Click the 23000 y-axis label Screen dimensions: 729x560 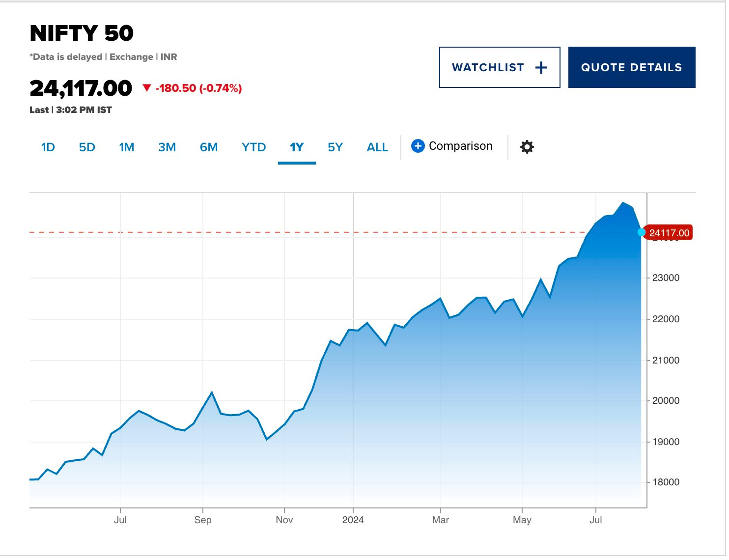[666, 278]
